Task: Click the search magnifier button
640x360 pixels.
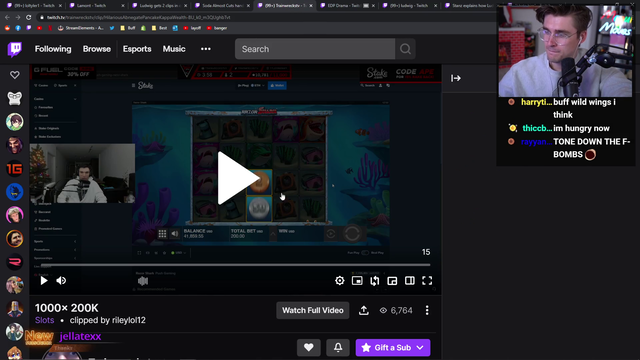Action: pyautogui.click(x=405, y=49)
